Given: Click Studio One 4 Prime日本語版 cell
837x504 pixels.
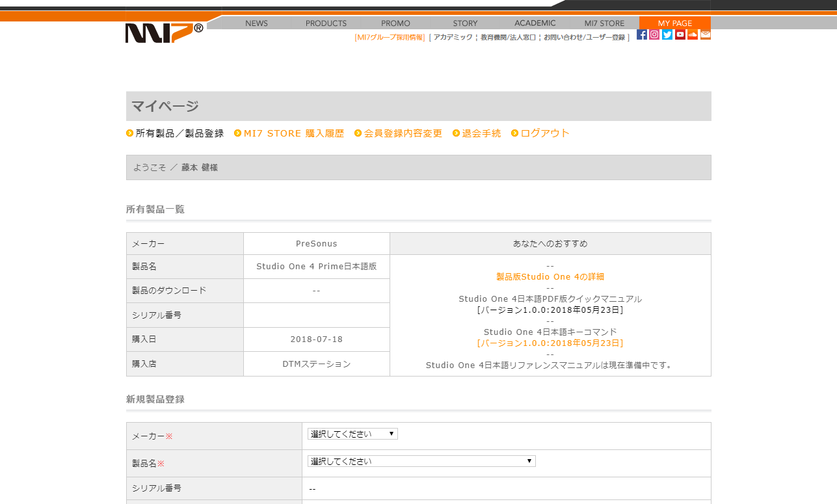Looking at the screenshot, I should click(317, 267).
